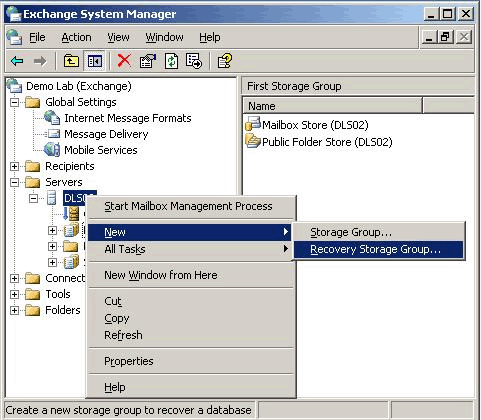Expand the Recipients tree node
Screen dimensions: 481x420
click(14, 166)
